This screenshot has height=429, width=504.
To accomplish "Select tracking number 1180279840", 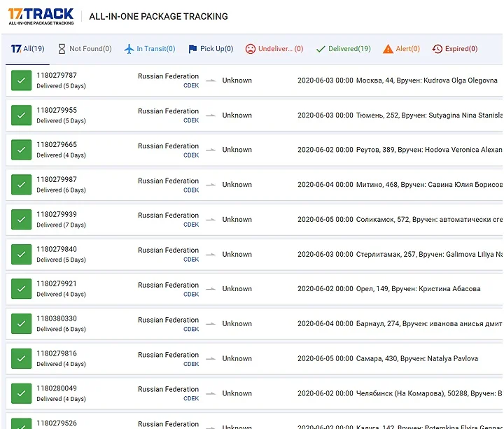I will tap(57, 249).
